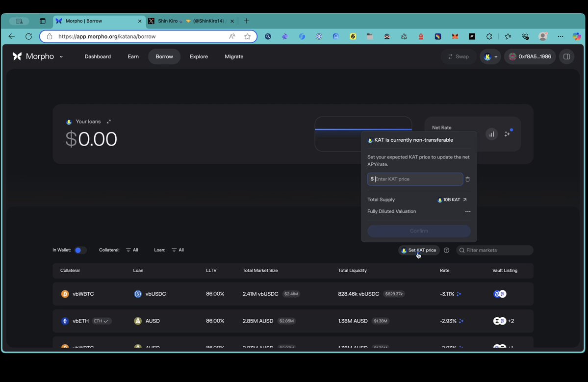The image size is (588, 382).
Task: Toggle the side panel icon in Morpho header
Action: pos(566,56)
